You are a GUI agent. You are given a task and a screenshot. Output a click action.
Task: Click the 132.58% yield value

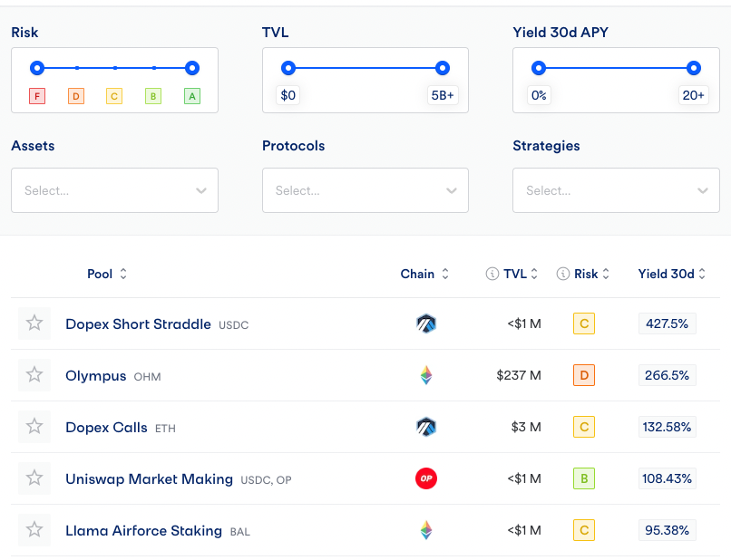click(x=668, y=427)
